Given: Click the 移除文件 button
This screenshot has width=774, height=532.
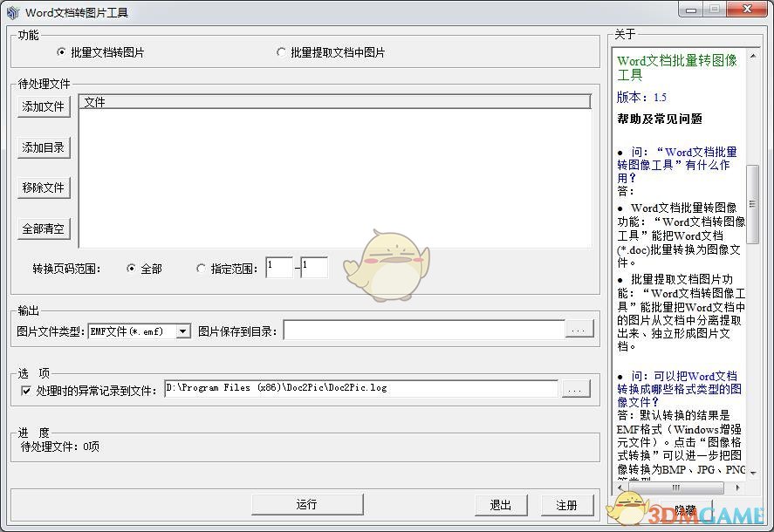Looking at the screenshot, I should coord(44,188).
